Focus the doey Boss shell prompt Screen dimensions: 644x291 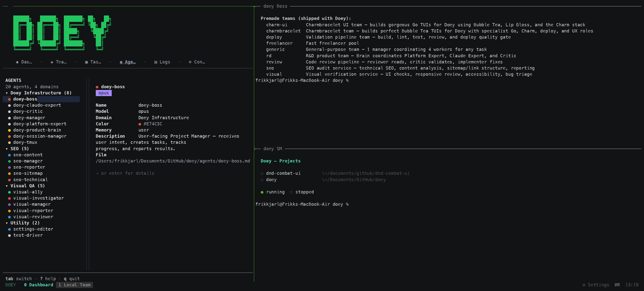tap(302, 80)
